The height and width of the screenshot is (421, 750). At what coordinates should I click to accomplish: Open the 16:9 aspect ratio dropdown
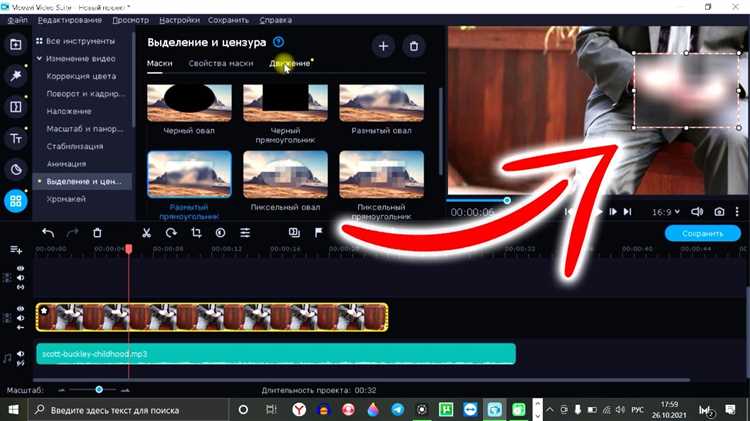pyautogui.click(x=666, y=212)
